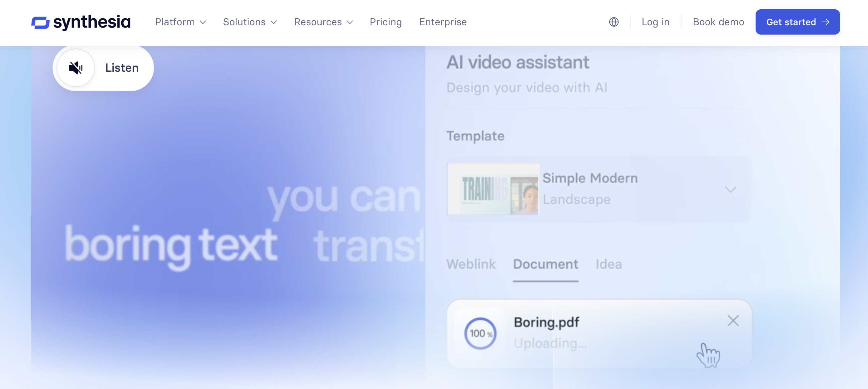
Task: Select the Document tab
Action: pyautogui.click(x=545, y=264)
